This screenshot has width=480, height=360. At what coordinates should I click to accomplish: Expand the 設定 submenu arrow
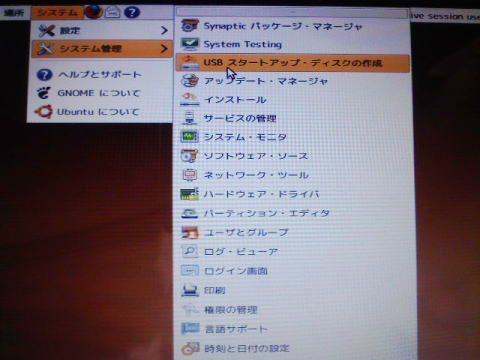164,30
